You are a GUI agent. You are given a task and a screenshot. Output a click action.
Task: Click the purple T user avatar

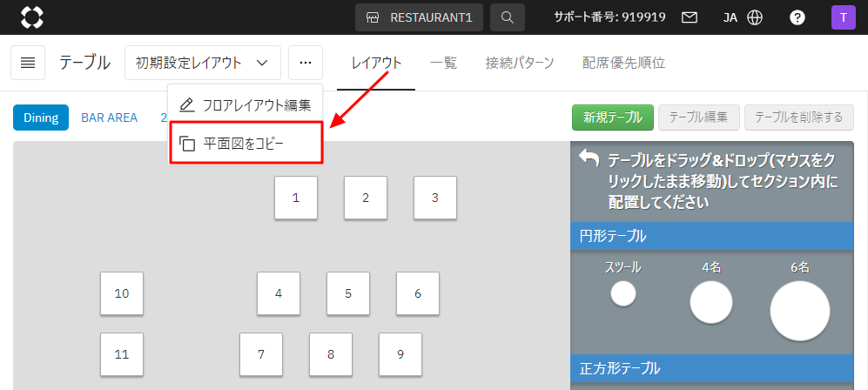[x=844, y=17]
